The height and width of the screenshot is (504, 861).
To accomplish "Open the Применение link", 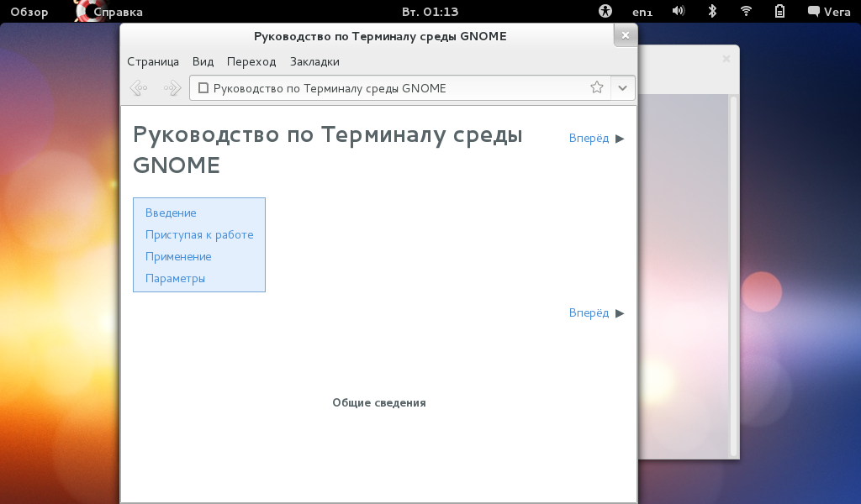I will pyautogui.click(x=178, y=257).
